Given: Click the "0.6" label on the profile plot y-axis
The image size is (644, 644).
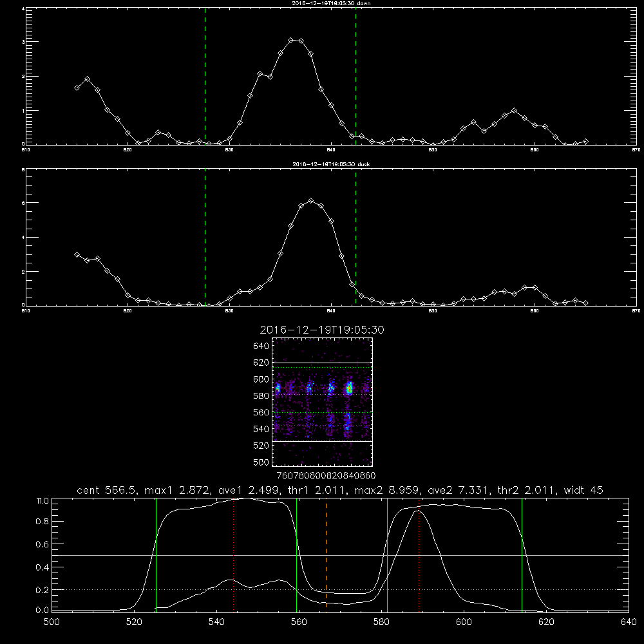Looking at the screenshot, I should [43, 544].
